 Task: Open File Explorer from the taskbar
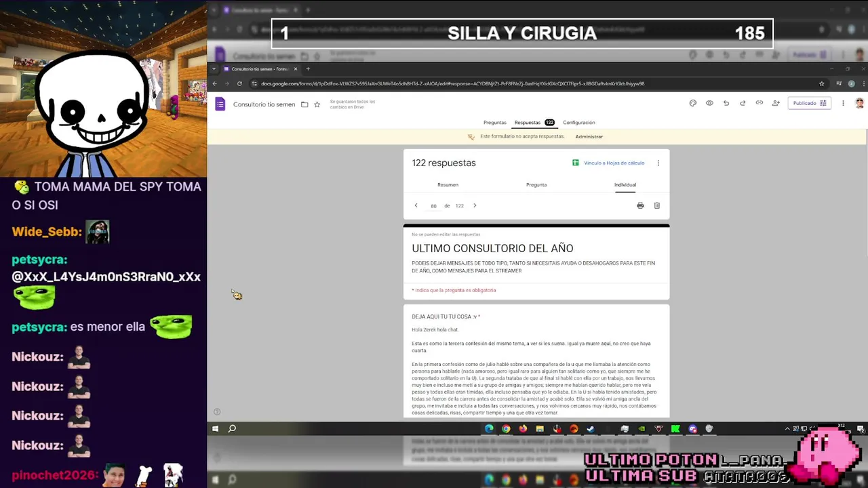coord(540,428)
